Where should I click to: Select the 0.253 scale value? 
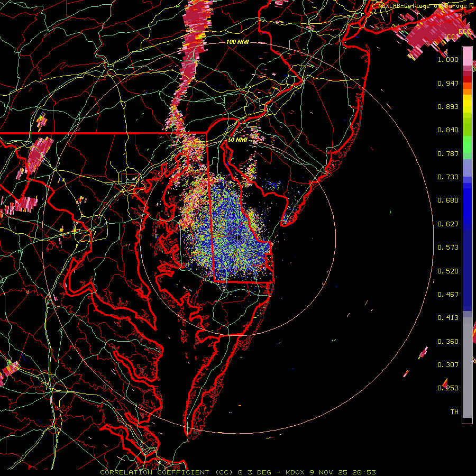[x=448, y=388]
